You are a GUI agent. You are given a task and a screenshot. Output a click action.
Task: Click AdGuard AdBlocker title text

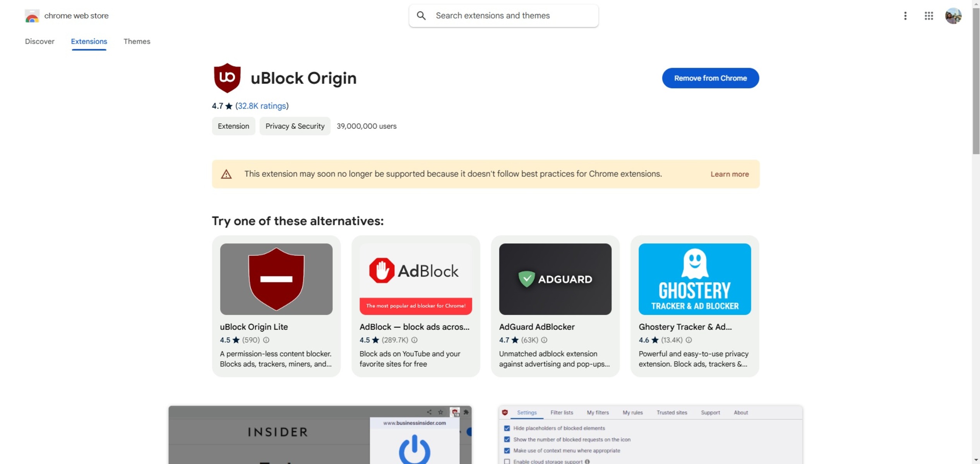click(x=536, y=327)
